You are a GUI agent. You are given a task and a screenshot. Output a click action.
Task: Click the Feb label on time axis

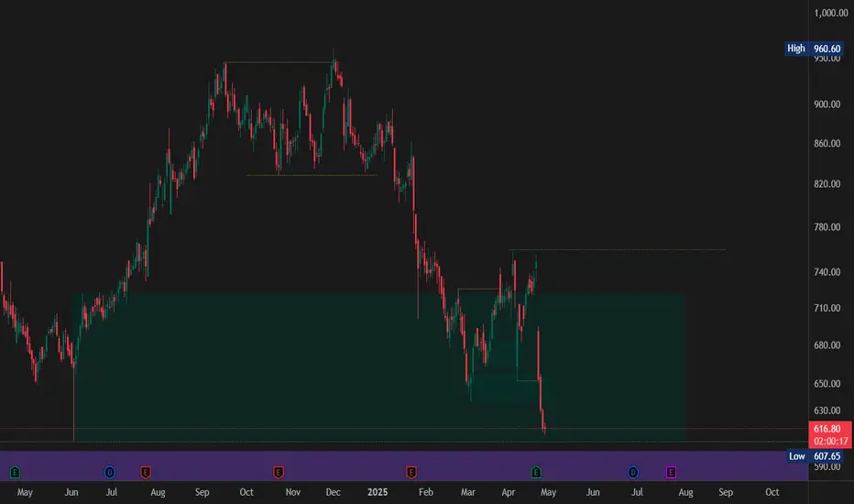tap(426, 492)
